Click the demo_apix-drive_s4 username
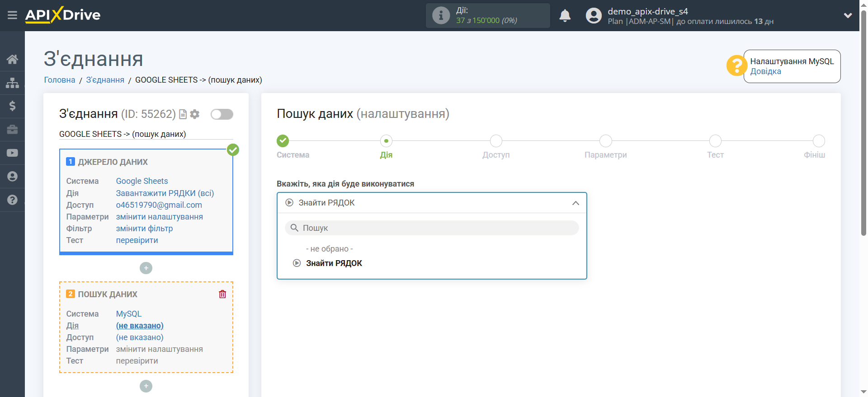868x397 pixels. (647, 11)
